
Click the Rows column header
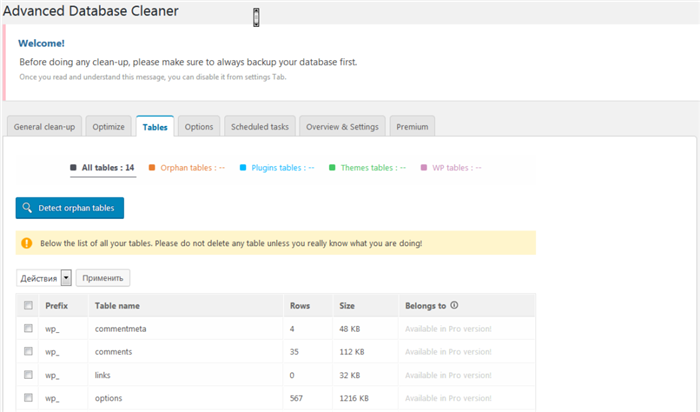point(300,306)
